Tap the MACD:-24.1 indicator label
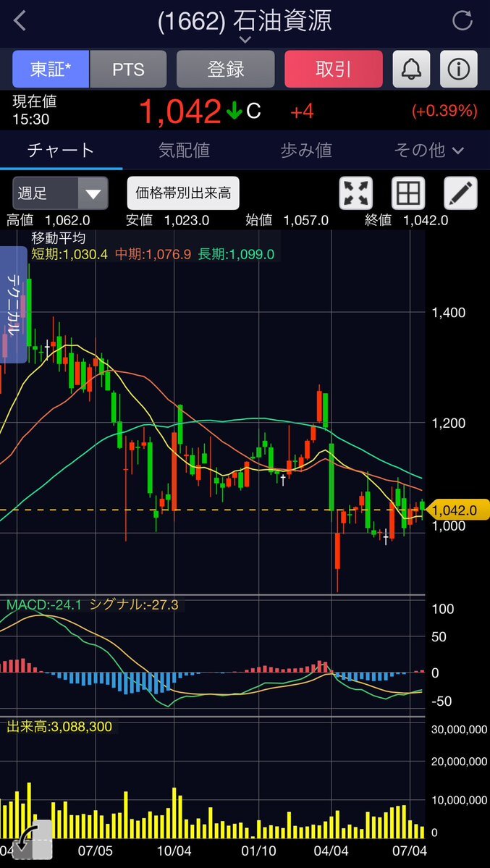The width and height of the screenshot is (490, 868). point(43,604)
